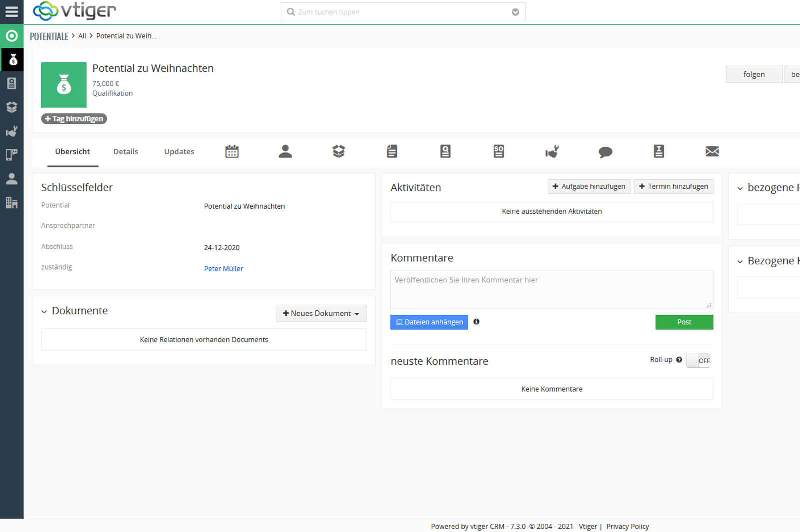Expand the search options dropdown arrow
The width and height of the screenshot is (800, 532).
pos(515,12)
